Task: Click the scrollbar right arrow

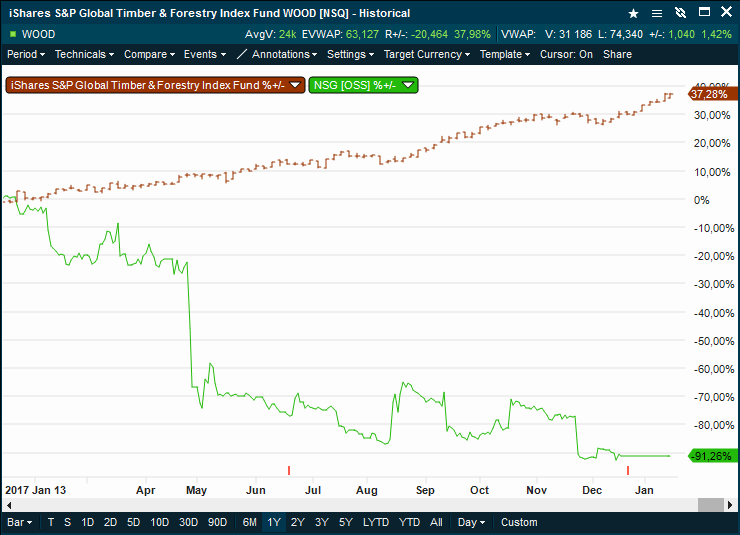Action: (x=731, y=505)
